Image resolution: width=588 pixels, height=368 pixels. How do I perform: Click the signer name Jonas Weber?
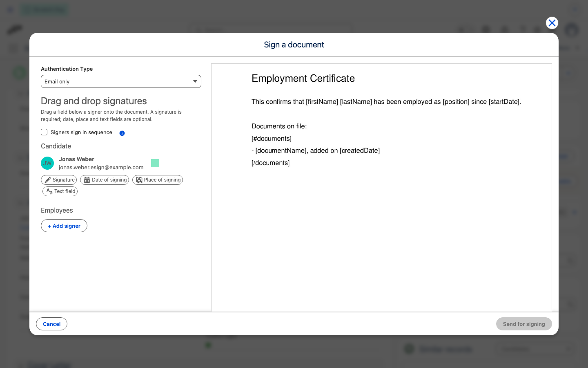(76, 159)
